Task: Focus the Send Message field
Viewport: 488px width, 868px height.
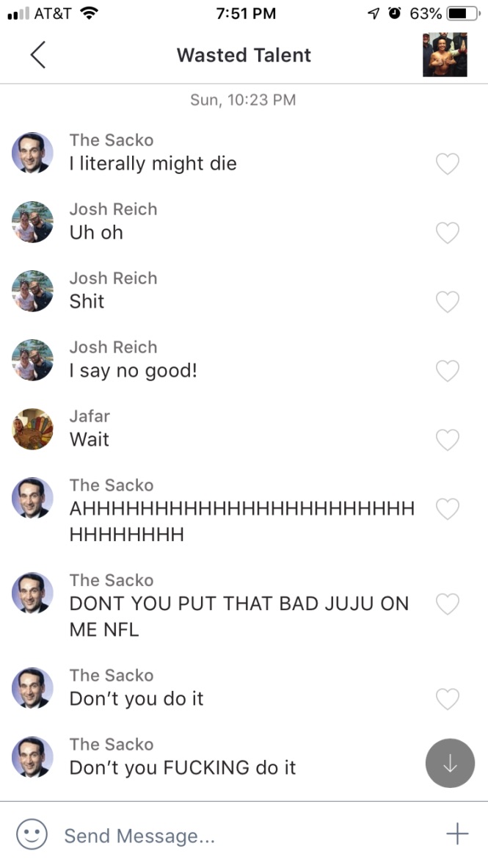Action: point(244,835)
